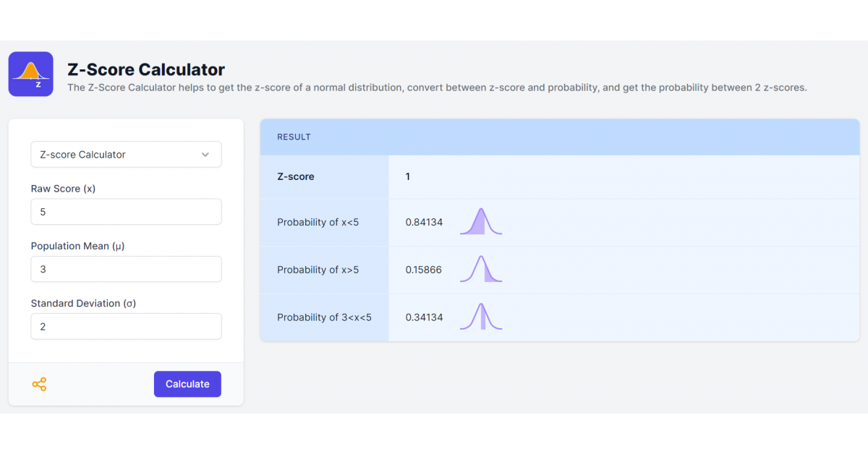Click the Z-Score Calculator page title
Image resolution: width=868 pixels, height=454 pixels.
(146, 69)
